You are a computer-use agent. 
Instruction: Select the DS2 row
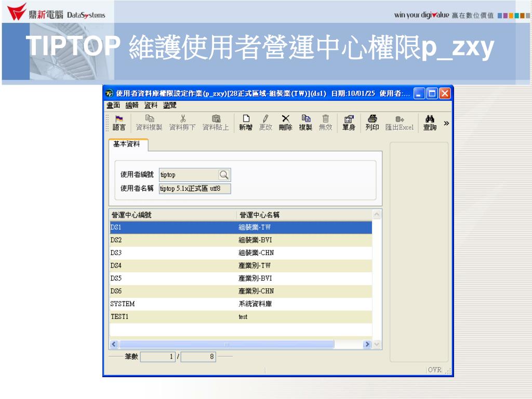(241, 240)
